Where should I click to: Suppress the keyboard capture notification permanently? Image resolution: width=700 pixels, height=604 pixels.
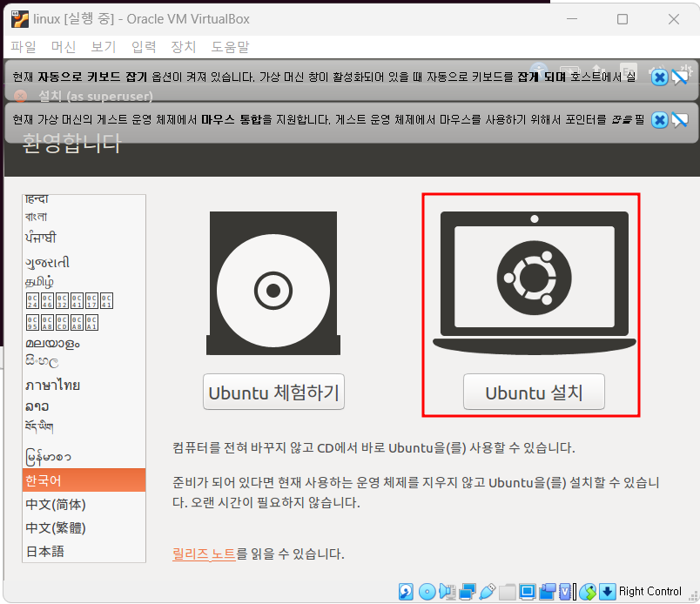pos(680,77)
